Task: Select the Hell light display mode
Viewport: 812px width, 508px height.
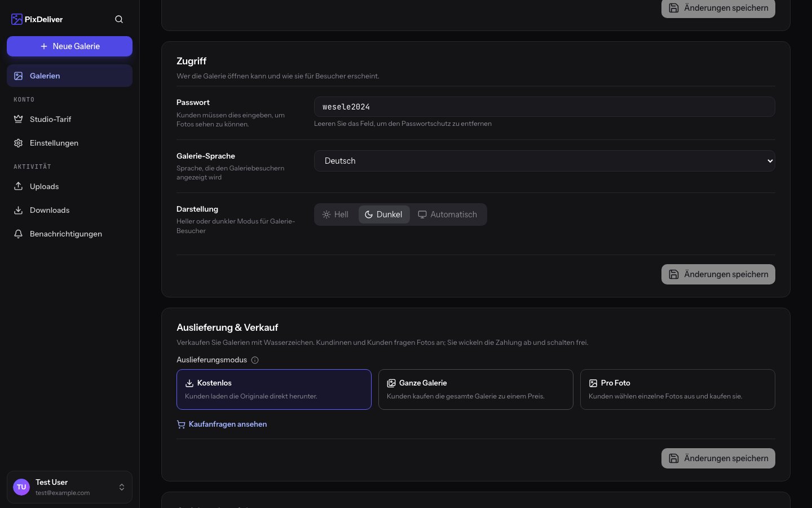Action: (336, 214)
